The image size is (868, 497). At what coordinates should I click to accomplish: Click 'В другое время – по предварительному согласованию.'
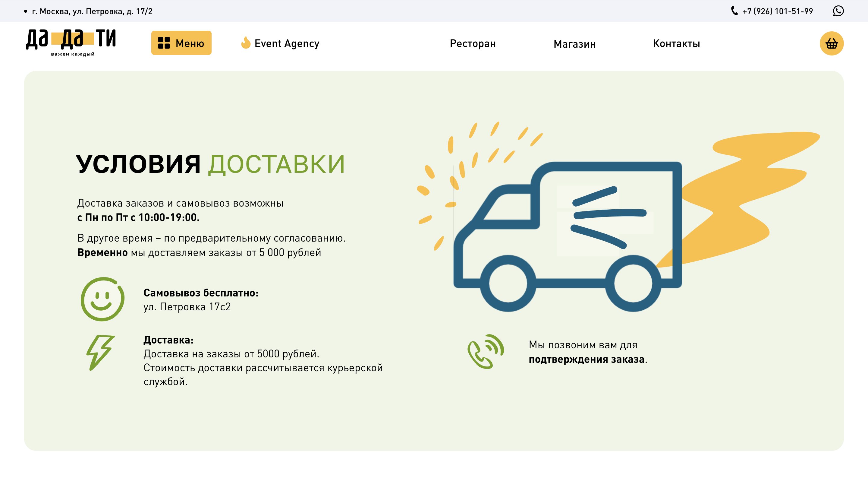(212, 238)
